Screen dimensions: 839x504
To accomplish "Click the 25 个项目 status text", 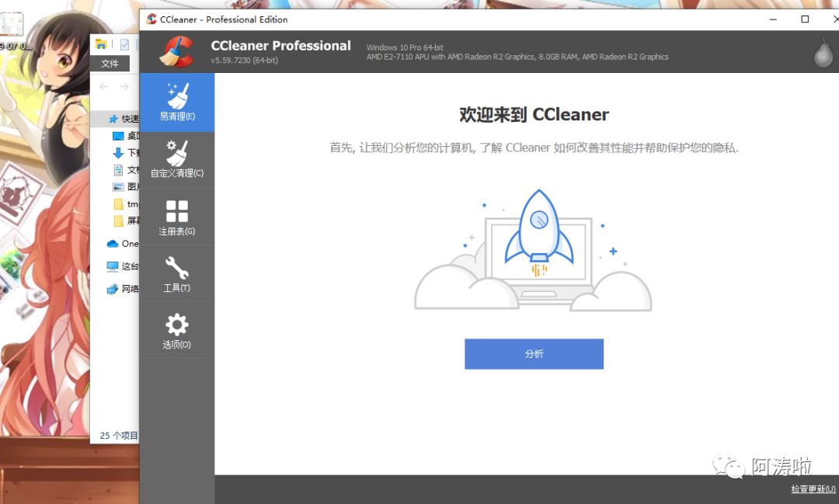I will pos(119,436).
